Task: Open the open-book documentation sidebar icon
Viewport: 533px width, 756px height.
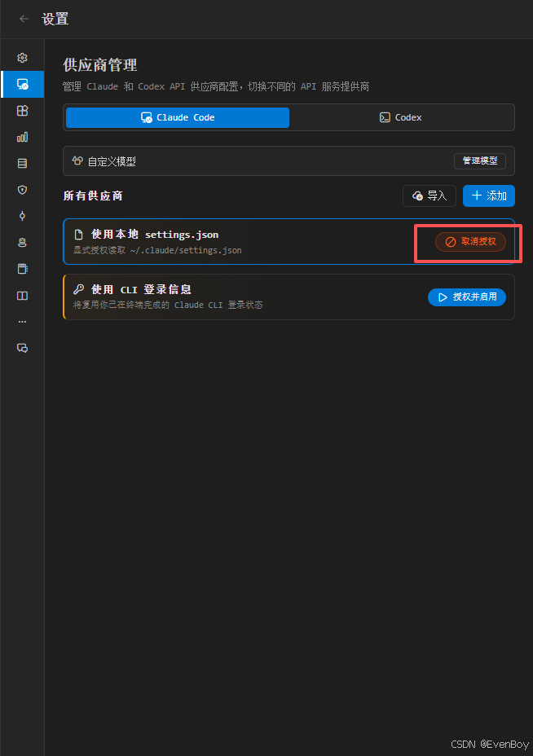Action: [x=22, y=296]
